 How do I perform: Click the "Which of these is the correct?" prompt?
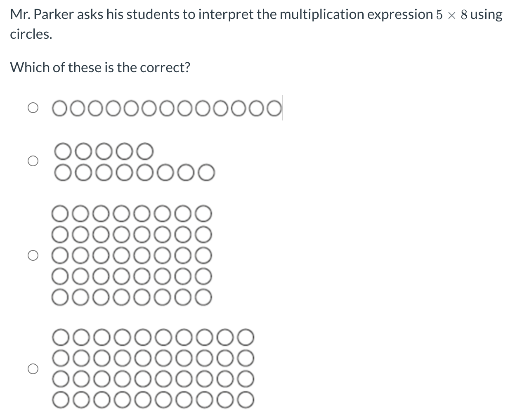pos(100,67)
